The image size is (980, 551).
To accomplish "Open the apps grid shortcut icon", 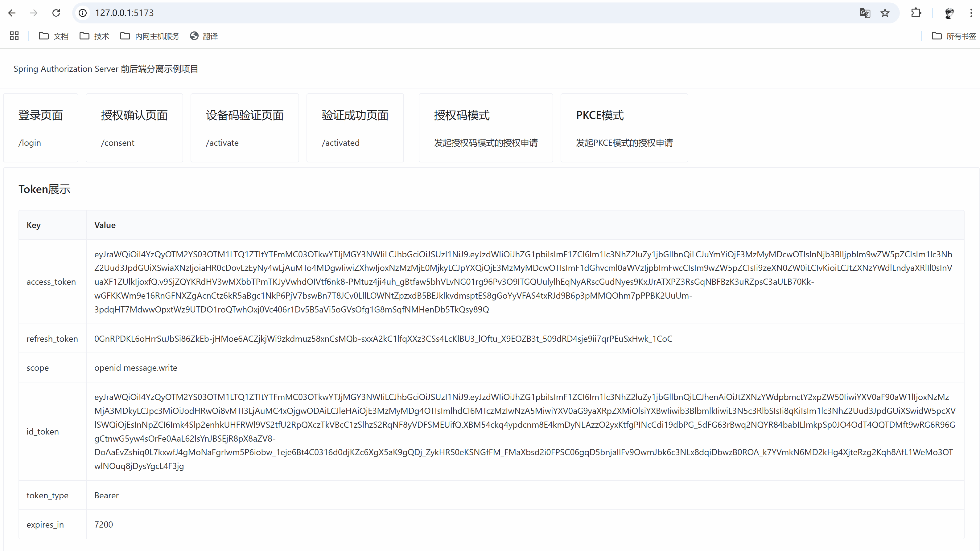I will (x=14, y=36).
